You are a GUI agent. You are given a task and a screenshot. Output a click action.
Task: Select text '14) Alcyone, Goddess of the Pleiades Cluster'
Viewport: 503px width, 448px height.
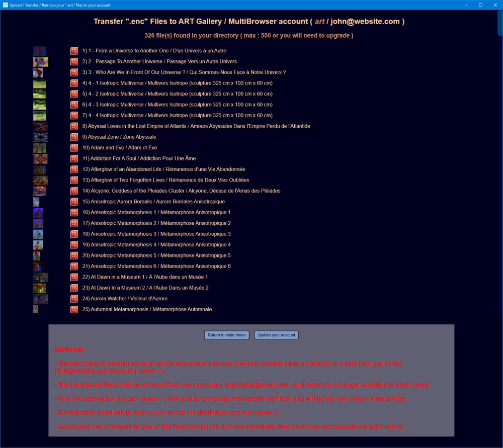click(133, 191)
